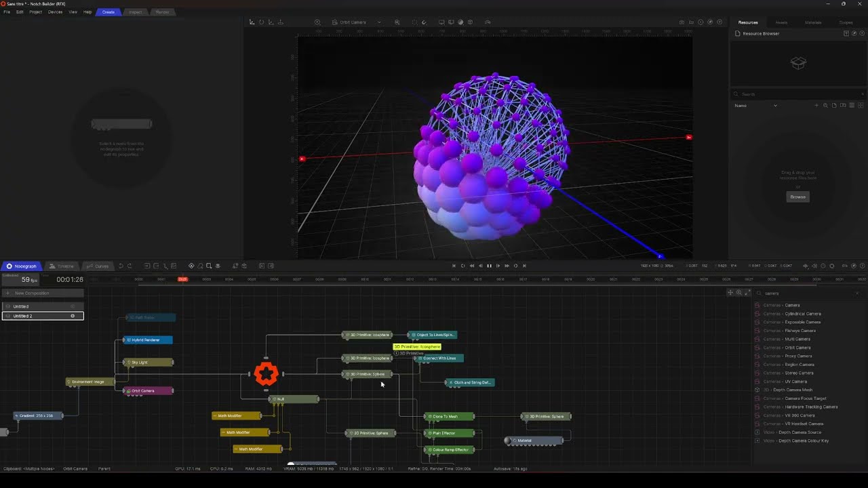868x488 pixels.
Task: Pause playback in the transport bar
Action: tap(489, 266)
